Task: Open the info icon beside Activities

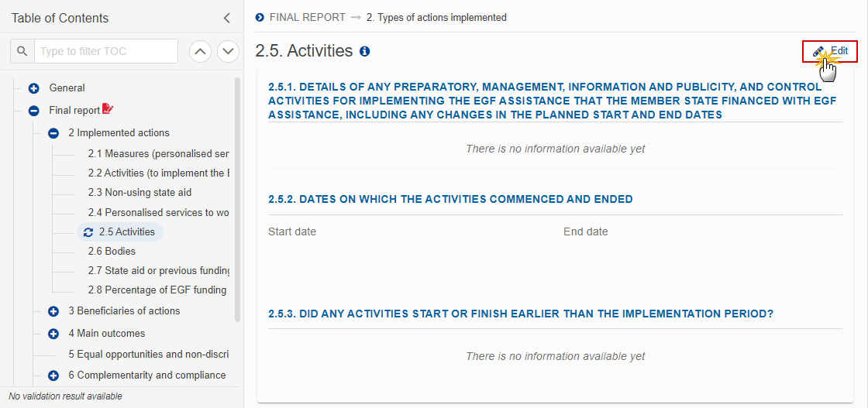Action: click(365, 51)
